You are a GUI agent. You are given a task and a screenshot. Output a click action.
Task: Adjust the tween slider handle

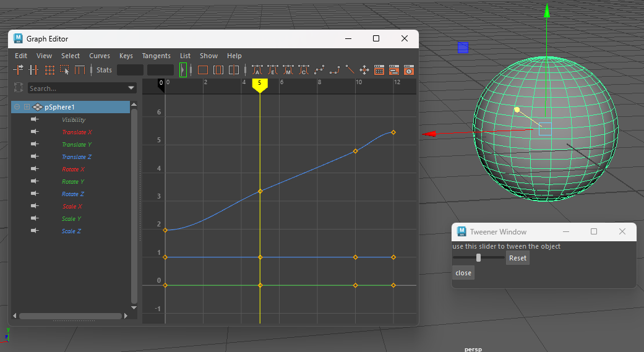point(478,257)
